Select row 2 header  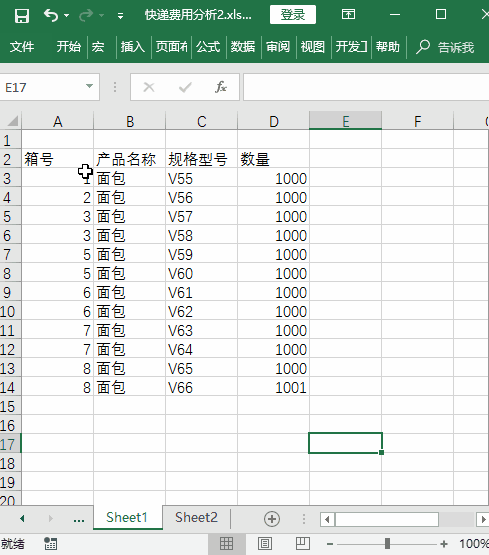(x=10, y=159)
